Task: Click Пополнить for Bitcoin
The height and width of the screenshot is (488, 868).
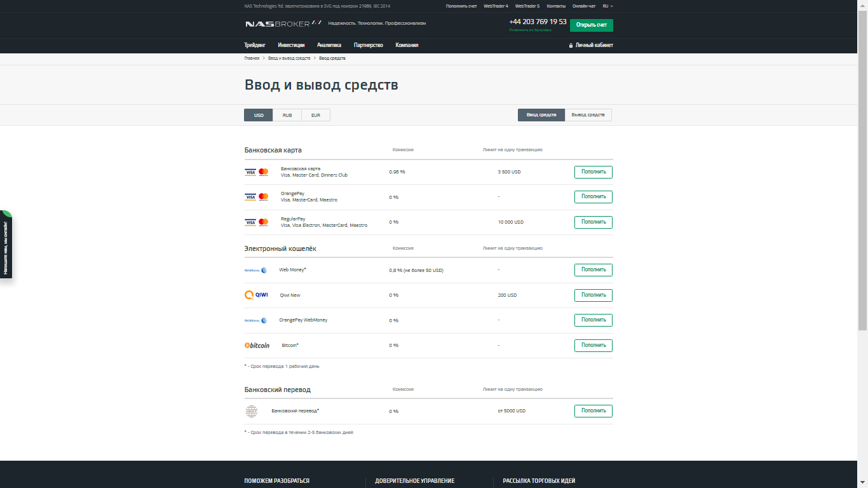Action: [x=593, y=345]
